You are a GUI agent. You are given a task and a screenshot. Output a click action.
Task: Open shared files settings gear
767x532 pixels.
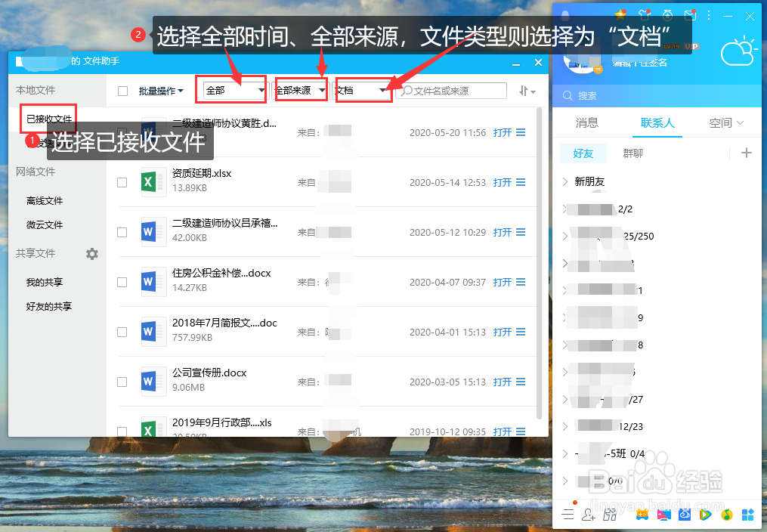[x=92, y=254]
